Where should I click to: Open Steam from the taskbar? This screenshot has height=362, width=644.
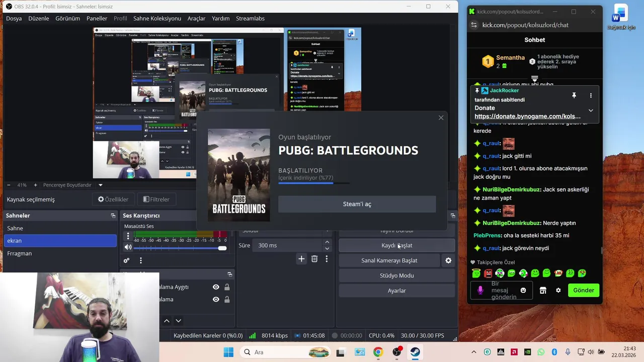click(415, 352)
